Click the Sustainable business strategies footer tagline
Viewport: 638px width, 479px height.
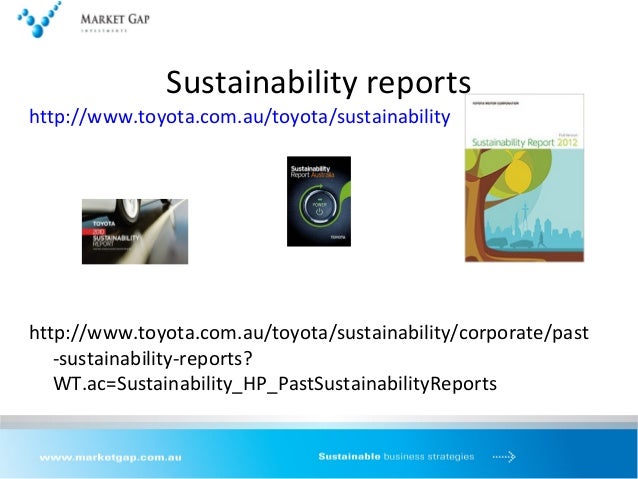pos(396,457)
